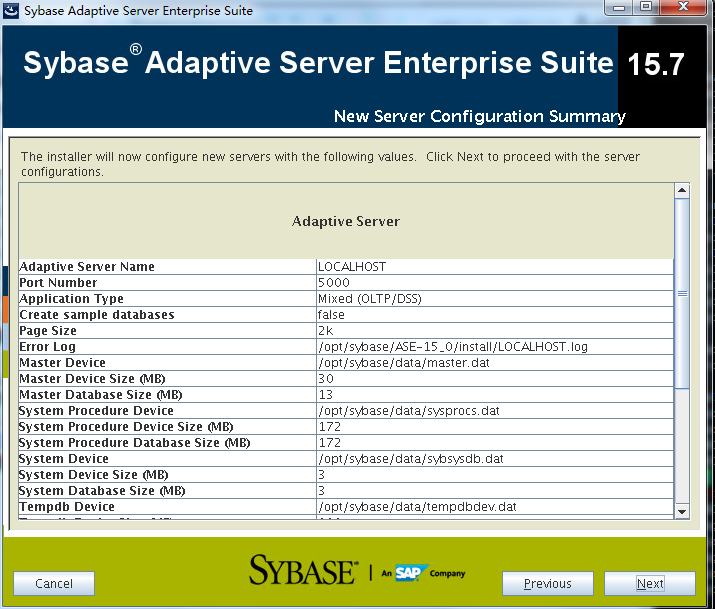Click the System Procedure Device label
The height and width of the screenshot is (609, 715).
pos(96,411)
